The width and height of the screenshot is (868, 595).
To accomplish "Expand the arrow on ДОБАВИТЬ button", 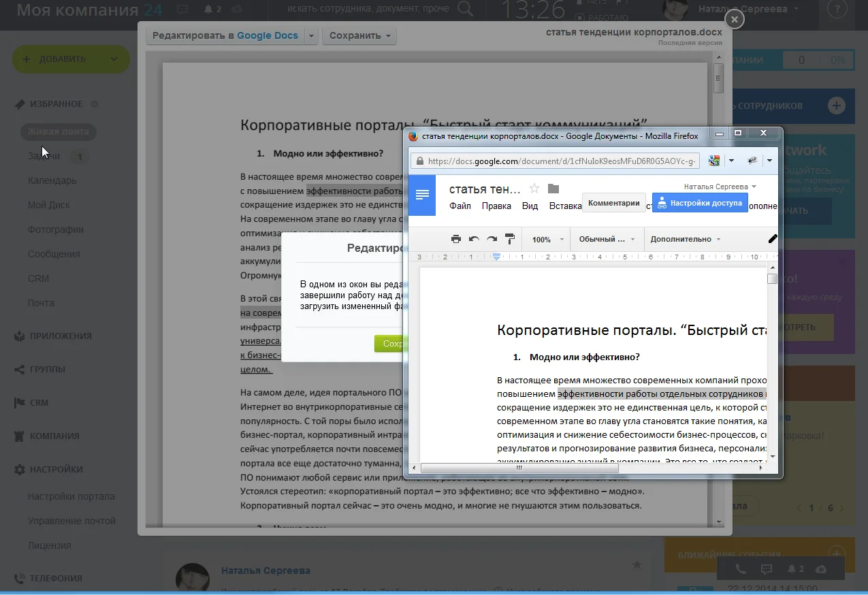I will click(x=114, y=59).
